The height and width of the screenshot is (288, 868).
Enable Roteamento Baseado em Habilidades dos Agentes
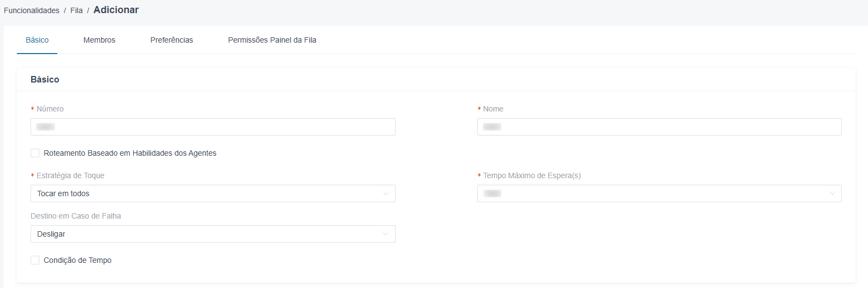pos(35,153)
